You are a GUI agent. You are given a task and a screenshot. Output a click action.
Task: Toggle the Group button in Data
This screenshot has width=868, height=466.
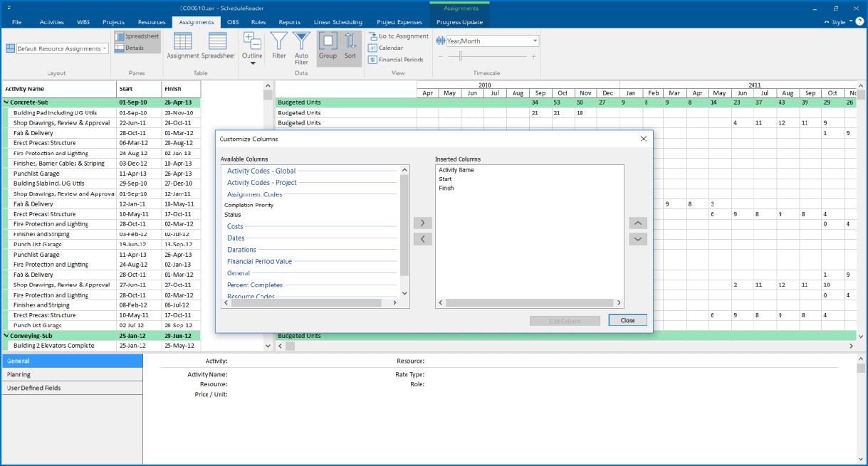click(x=328, y=48)
